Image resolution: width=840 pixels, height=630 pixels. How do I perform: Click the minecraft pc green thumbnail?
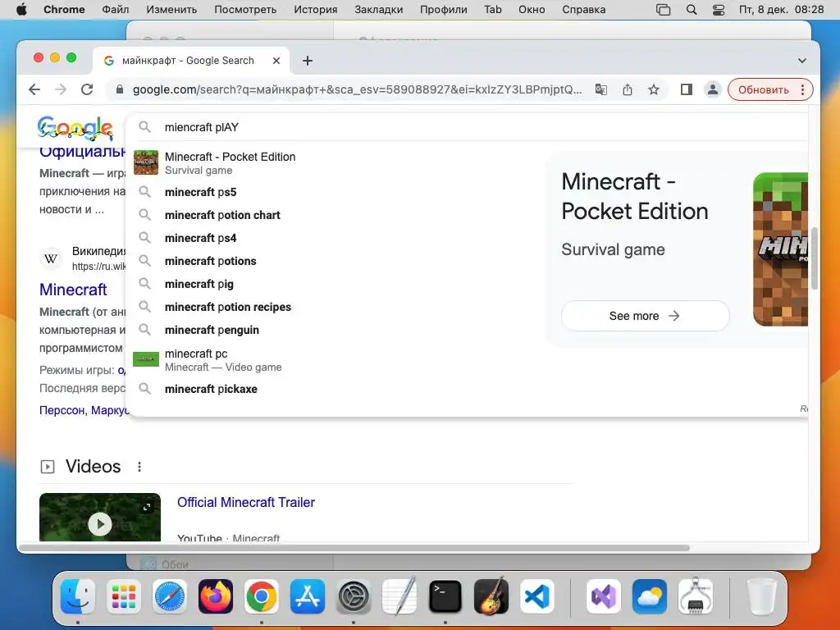coord(146,359)
